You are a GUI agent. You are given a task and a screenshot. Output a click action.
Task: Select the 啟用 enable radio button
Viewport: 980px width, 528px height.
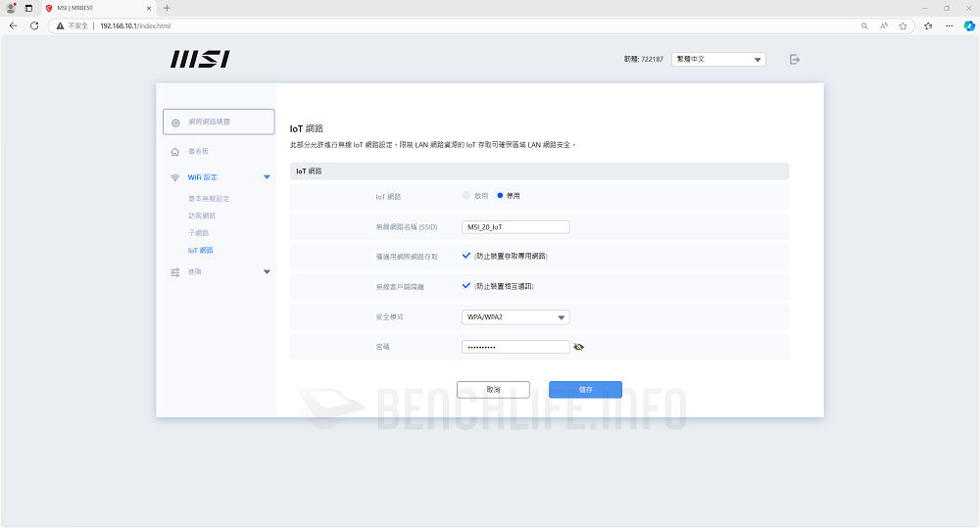[x=466, y=196]
